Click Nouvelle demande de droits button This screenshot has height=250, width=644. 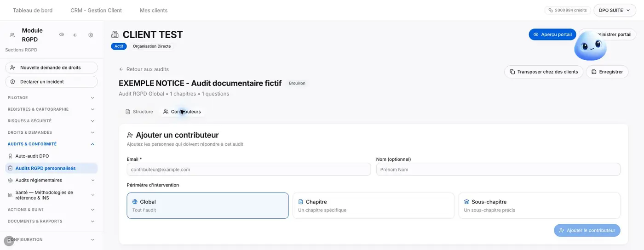pyautogui.click(x=52, y=68)
